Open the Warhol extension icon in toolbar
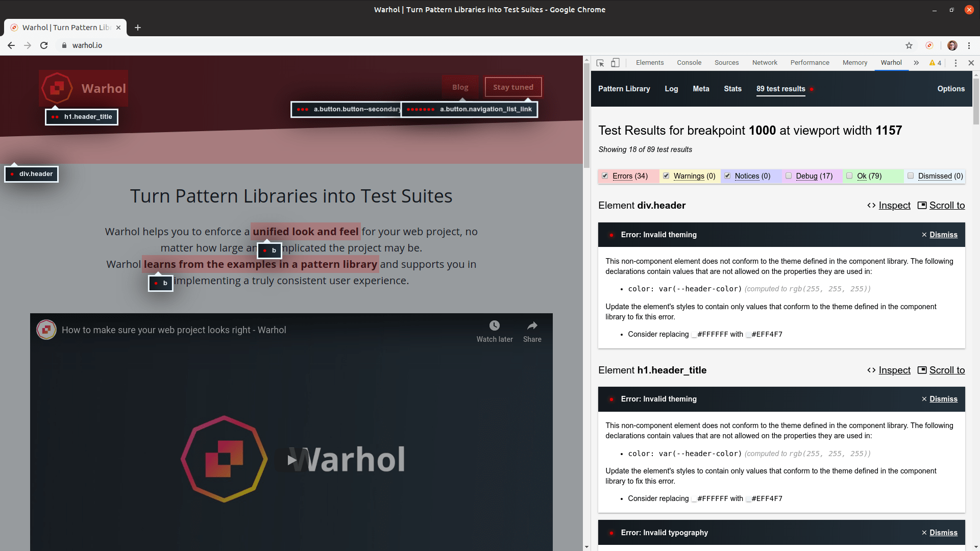Viewport: 980px width, 551px height. (x=929, y=45)
